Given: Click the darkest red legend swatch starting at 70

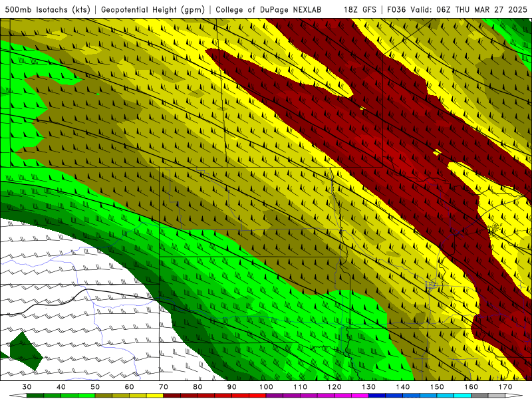Looking at the screenshot, I should pyautogui.click(x=172, y=396).
